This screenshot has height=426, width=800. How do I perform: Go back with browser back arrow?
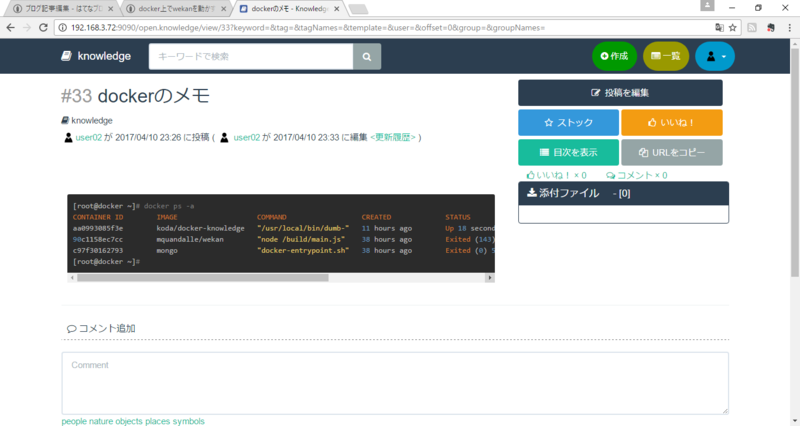pyautogui.click(x=11, y=28)
